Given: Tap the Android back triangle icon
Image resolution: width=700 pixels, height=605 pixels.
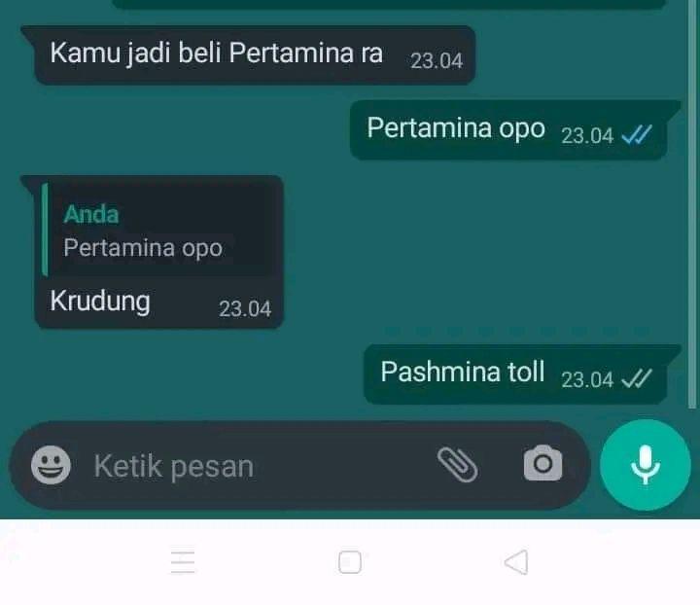Looking at the screenshot, I should click(516, 561).
